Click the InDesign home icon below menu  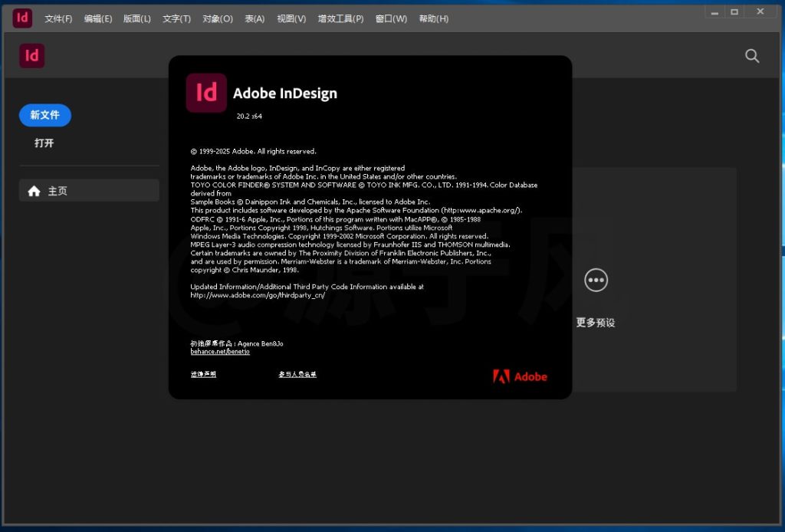(x=32, y=55)
